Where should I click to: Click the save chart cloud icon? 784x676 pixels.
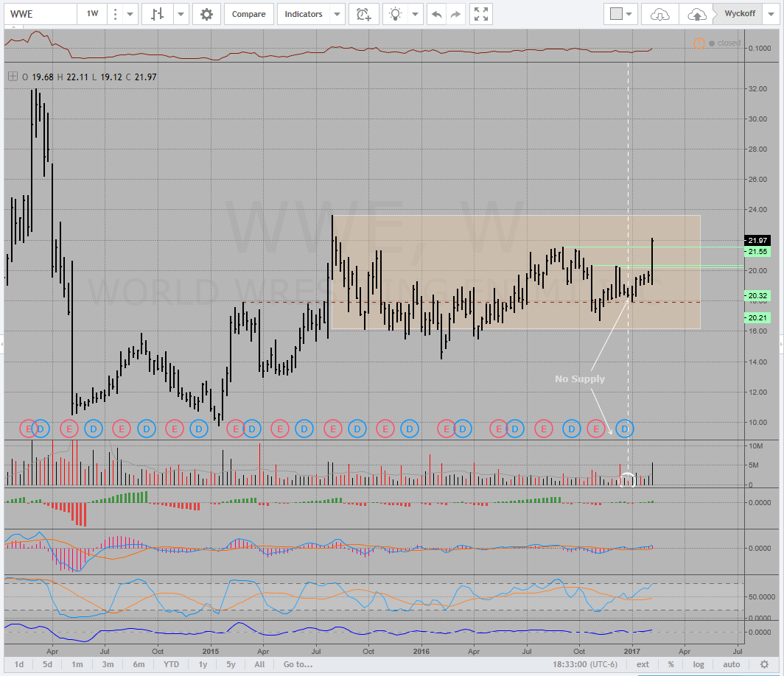tap(696, 14)
